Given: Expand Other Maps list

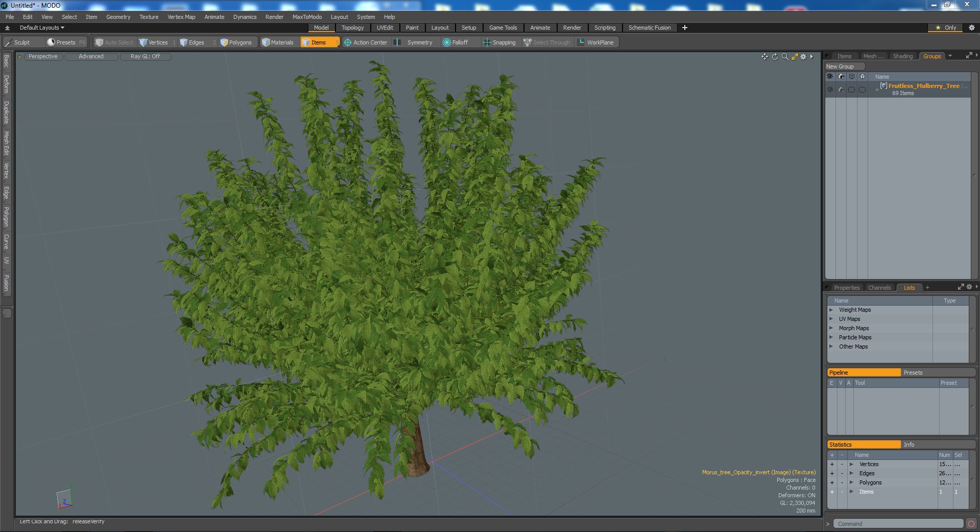Looking at the screenshot, I should [831, 346].
